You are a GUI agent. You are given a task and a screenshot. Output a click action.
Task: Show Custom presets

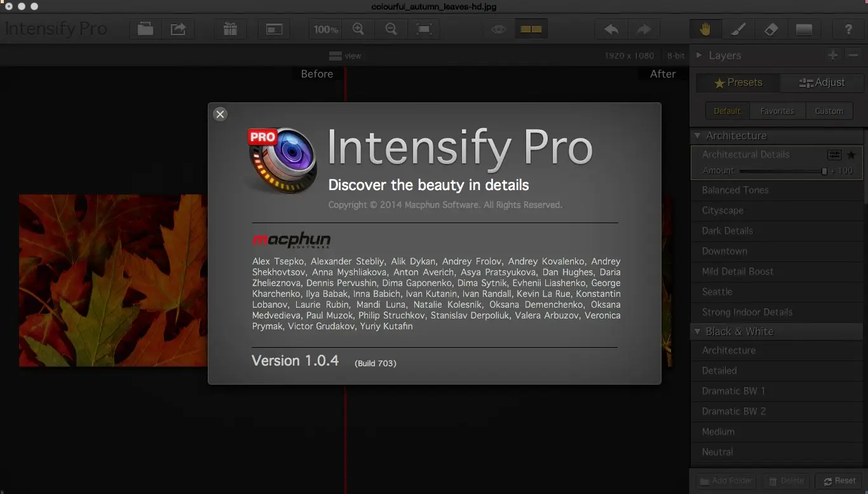(x=829, y=111)
